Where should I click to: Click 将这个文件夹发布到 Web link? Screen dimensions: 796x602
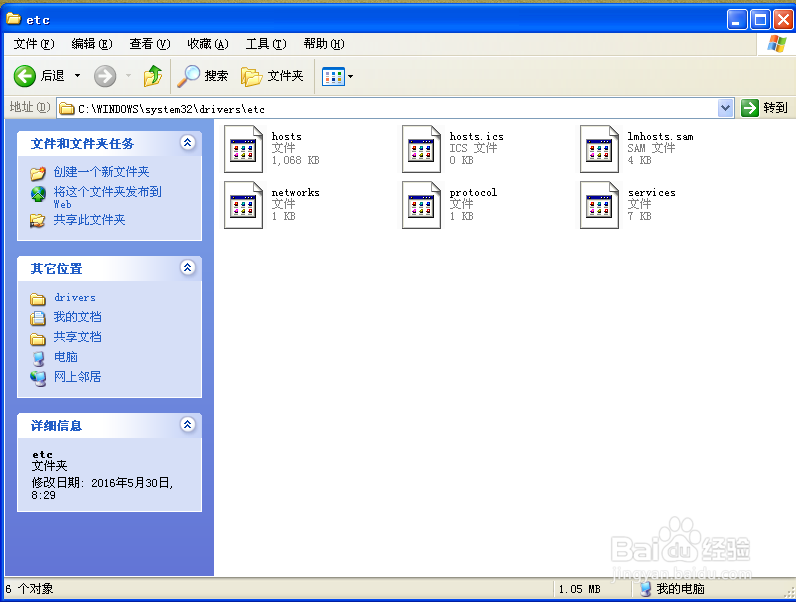point(107,197)
